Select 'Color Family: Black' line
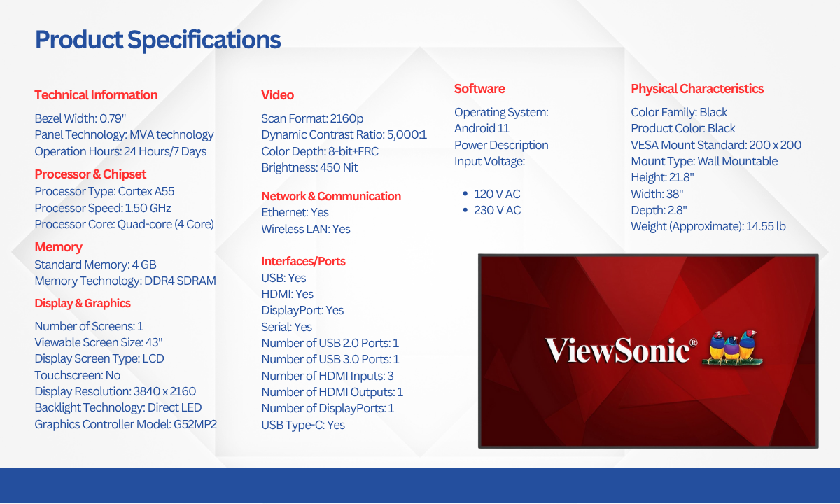Image resolution: width=840 pixels, height=504 pixels. pyautogui.click(x=679, y=112)
